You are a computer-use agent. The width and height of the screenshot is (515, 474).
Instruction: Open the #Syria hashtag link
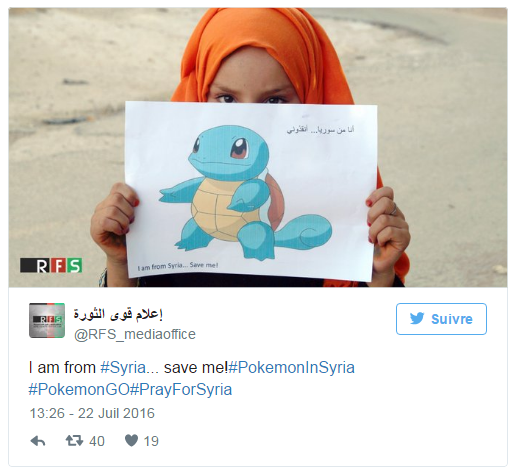coord(123,368)
